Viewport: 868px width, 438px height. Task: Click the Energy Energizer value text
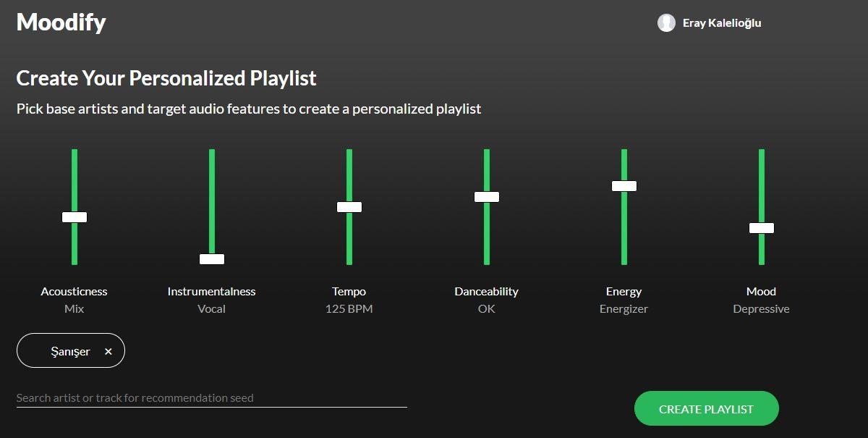tap(624, 308)
